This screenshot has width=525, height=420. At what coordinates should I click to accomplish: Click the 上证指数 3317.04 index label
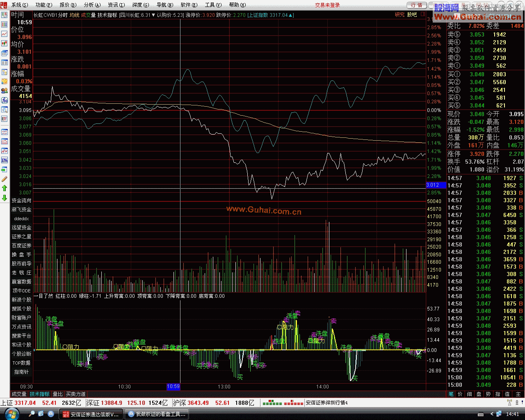[270, 15]
